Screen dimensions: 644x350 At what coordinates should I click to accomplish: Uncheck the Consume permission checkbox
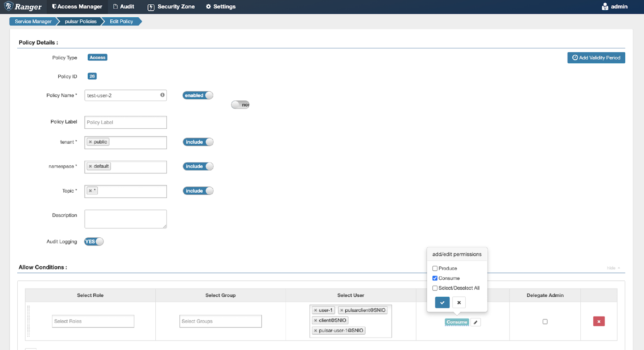(x=435, y=278)
